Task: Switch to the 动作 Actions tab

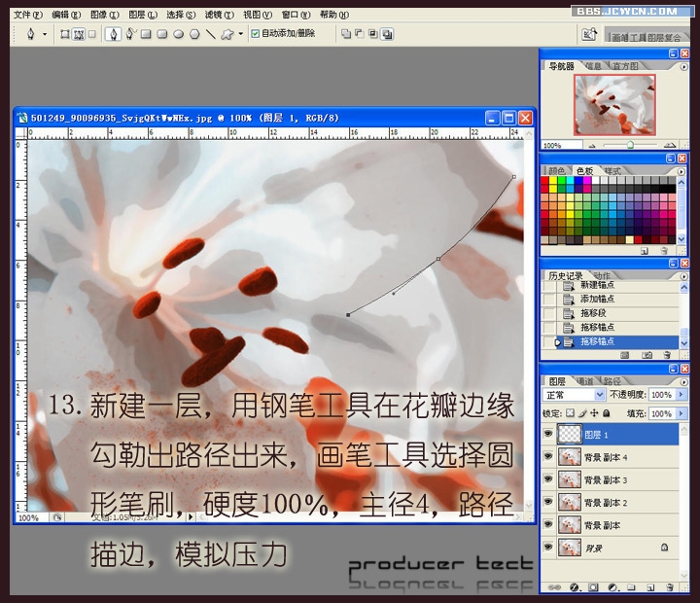Action: coord(602,275)
